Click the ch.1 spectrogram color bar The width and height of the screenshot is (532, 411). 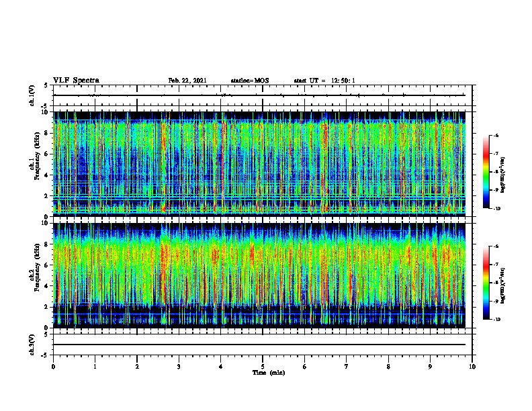click(x=486, y=172)
